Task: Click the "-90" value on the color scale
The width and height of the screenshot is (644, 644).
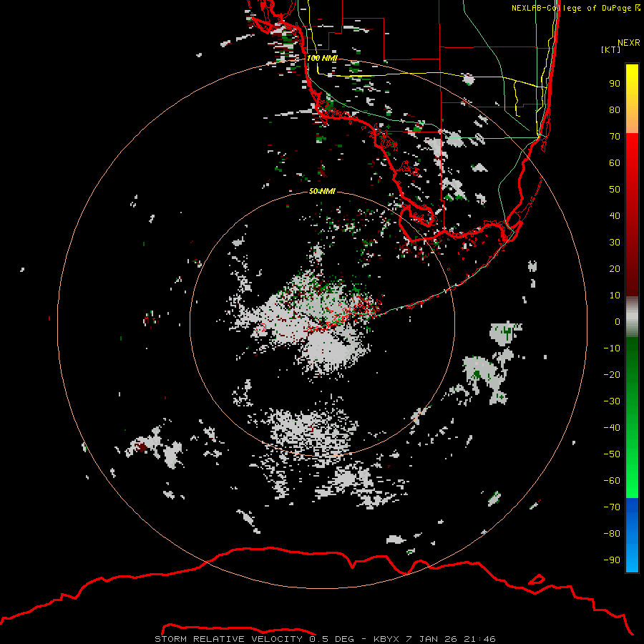Action: pos(612,560)
